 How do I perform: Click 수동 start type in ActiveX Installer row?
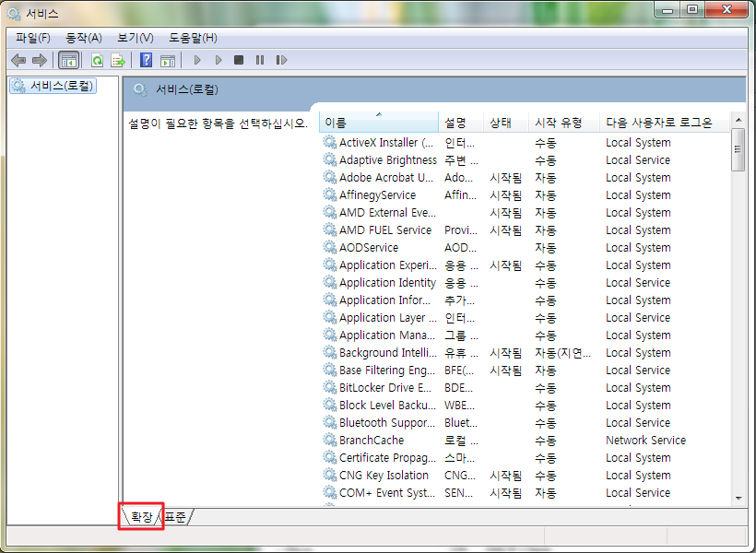(x=545, y=142)
